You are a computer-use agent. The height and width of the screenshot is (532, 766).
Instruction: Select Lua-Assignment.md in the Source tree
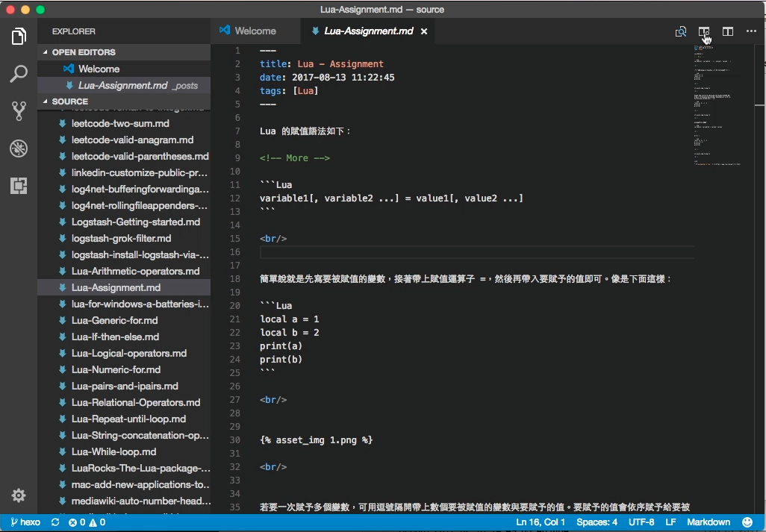click(x=124, y=287)
